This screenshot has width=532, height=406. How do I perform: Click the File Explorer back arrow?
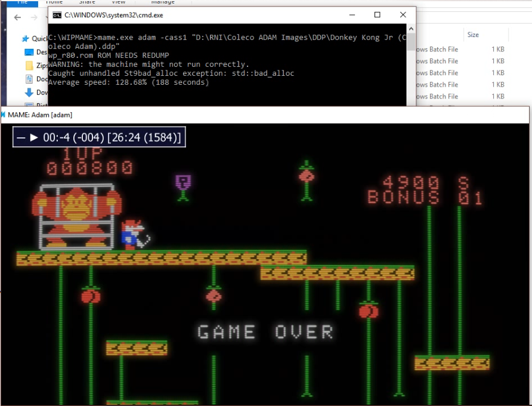point(18,18)
